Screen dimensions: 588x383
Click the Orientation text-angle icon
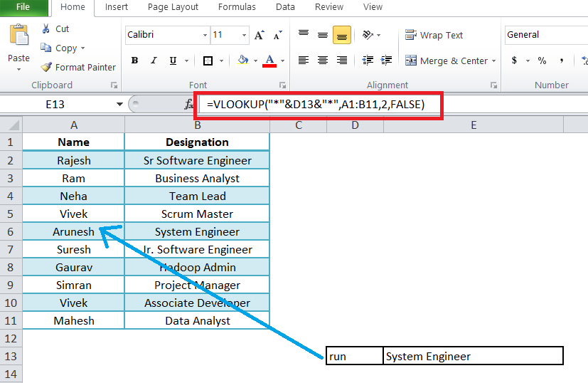(368, 35)
